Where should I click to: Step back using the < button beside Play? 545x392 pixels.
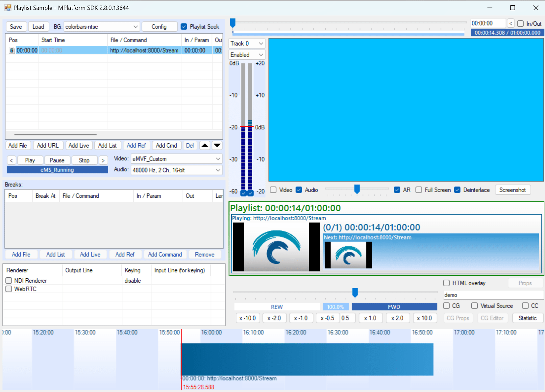click(x=11, y=160)
